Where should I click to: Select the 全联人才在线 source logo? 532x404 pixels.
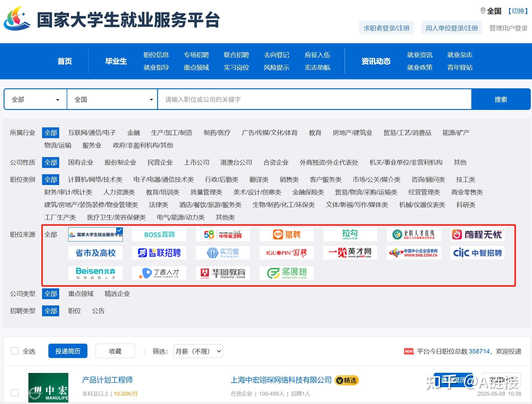(414, 235)
